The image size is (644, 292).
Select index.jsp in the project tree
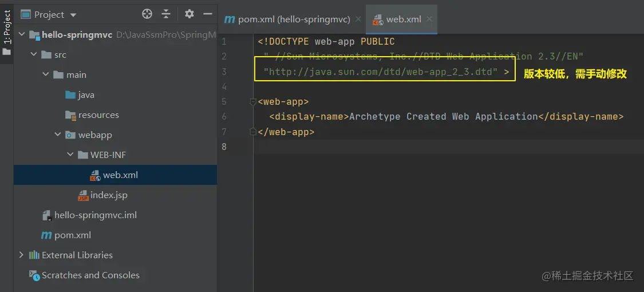tap(109, 195)
